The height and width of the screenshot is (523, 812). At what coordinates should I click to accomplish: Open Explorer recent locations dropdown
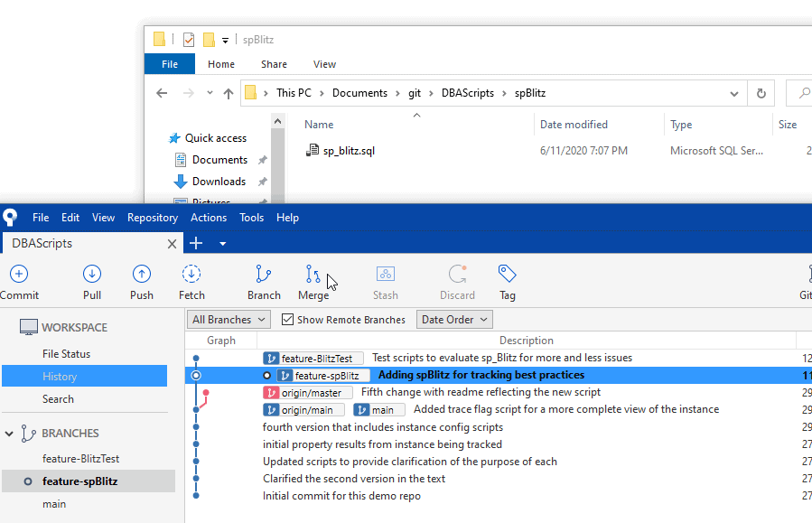click(x=210, y=93)
